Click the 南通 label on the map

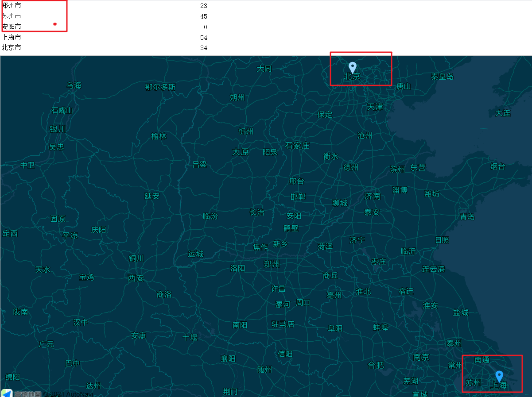(482, 360)
